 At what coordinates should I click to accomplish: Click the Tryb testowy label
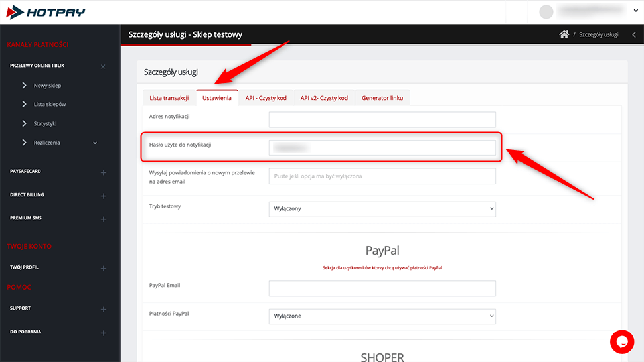click(x=165, y=206)
